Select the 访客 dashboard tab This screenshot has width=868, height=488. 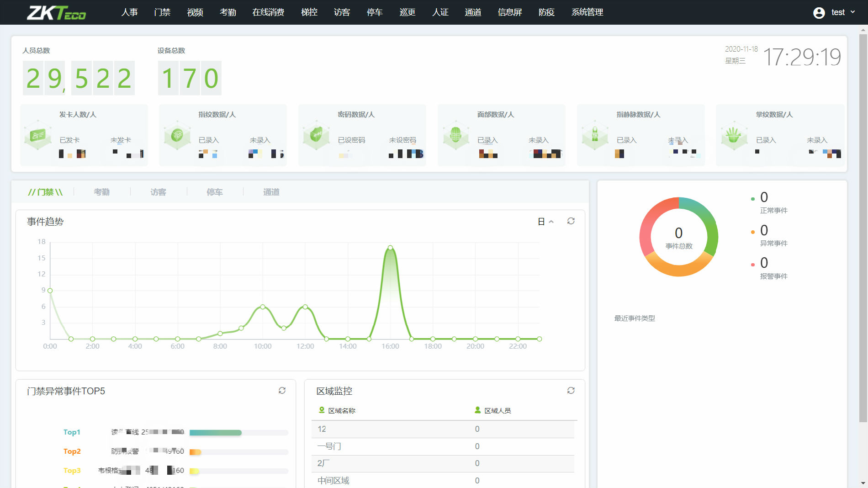[x=158, y=192]
